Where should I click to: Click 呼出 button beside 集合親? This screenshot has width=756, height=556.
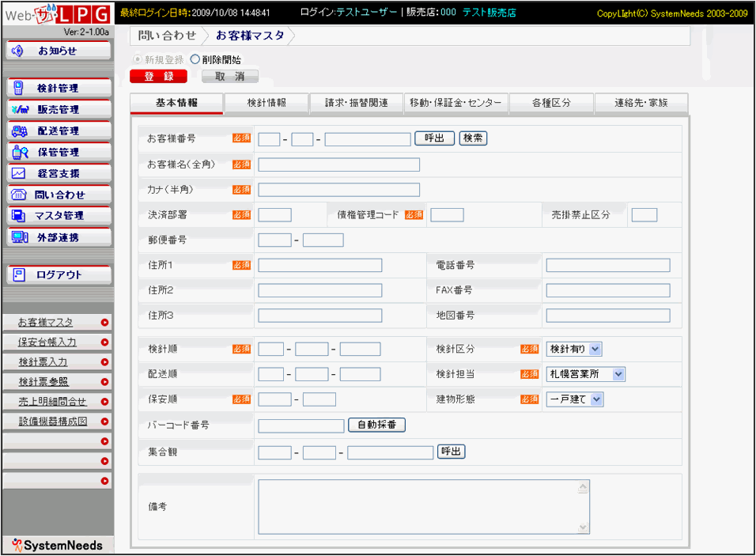[452, 452]
